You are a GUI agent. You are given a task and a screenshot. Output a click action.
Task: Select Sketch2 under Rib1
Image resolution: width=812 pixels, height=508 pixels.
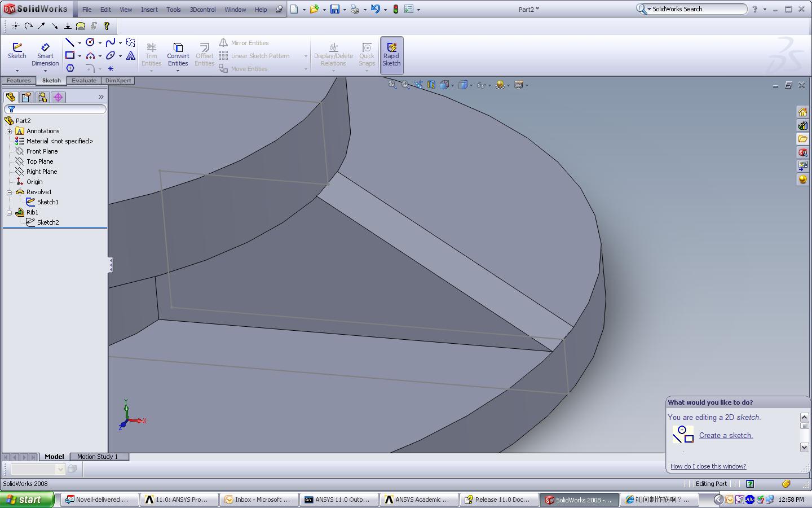tap(48, 222)
